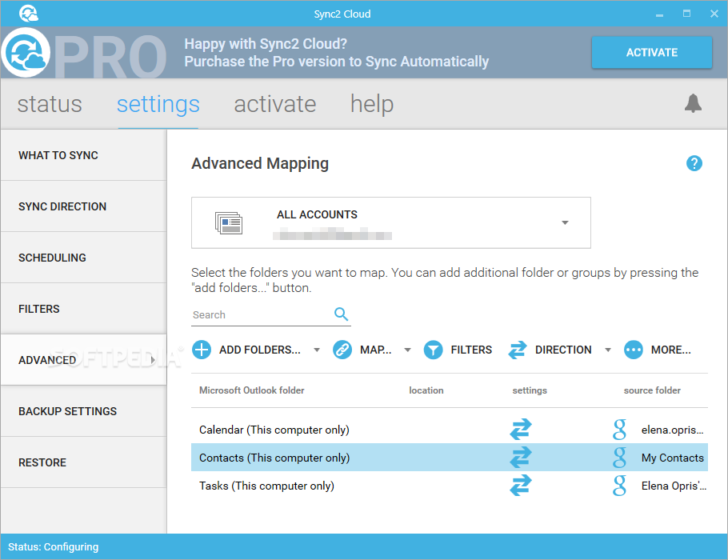This screenshot has height=560, width=728.
Task: Click the ALL ACCOUNTS label
Action: click(317, 214)
